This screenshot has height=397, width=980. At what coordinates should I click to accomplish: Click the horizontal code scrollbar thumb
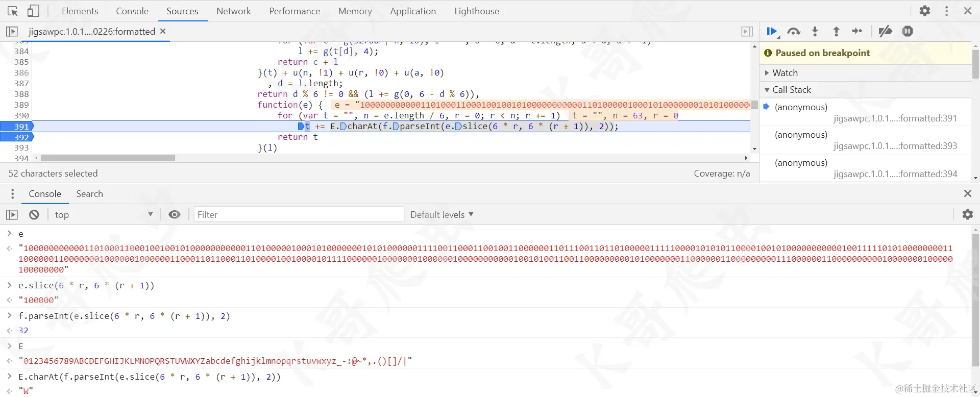point(108,158)
